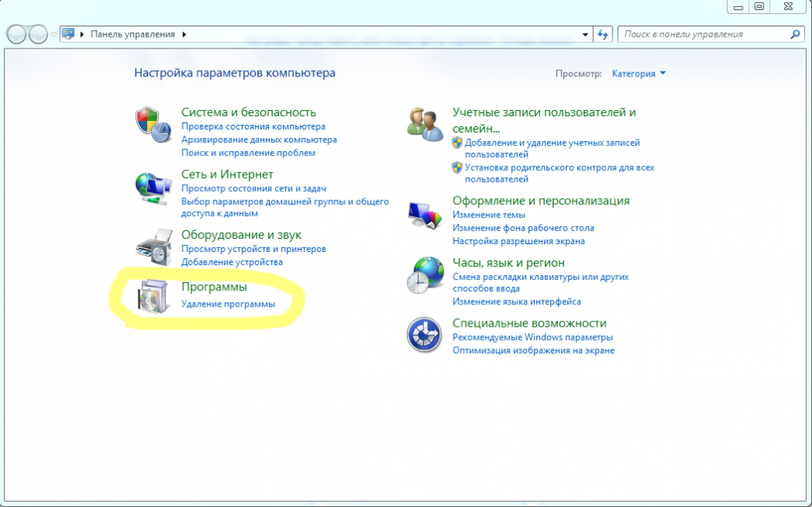
Task: Open 'Учетные записи пользователей' category heading
Action: coord(544,120)
